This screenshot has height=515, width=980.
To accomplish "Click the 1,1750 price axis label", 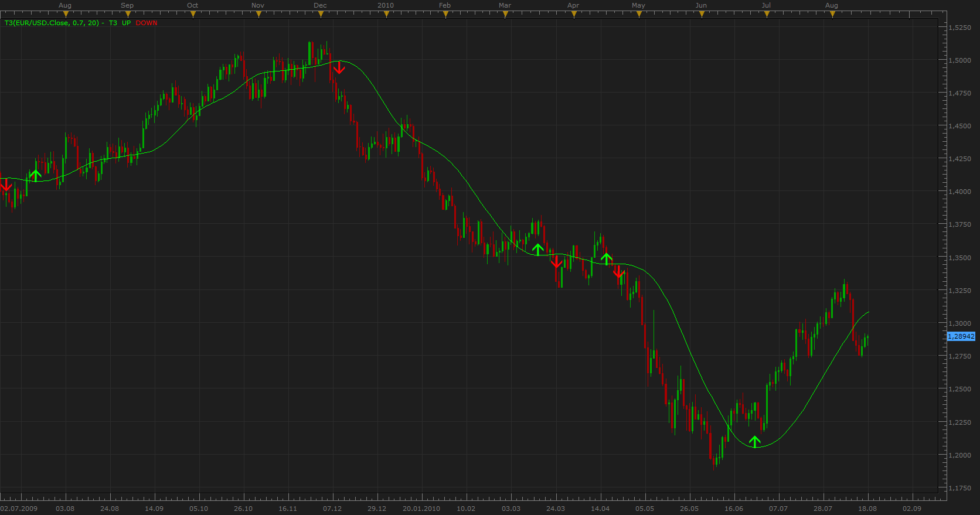I will [960, 488].
